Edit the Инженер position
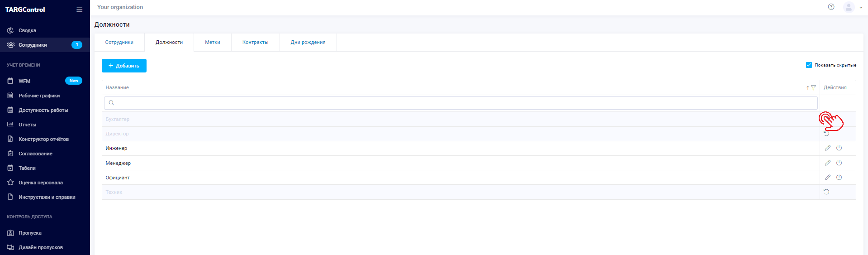 tap(828, 148)
